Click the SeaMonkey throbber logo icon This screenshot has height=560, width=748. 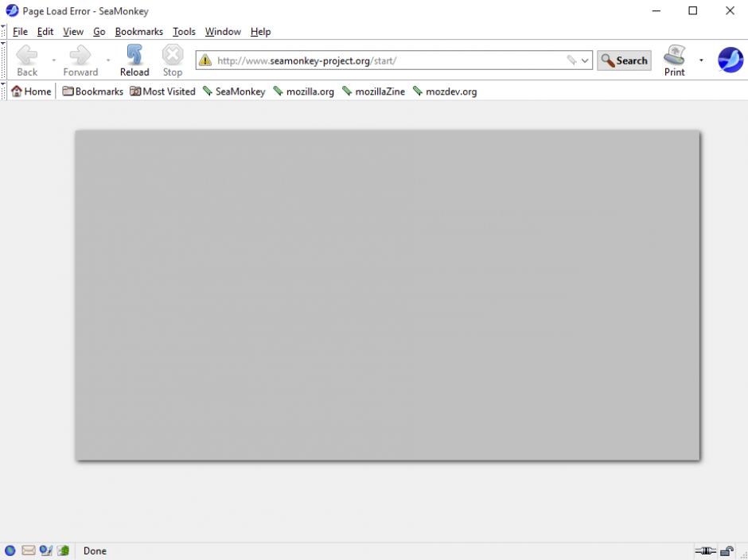(x=730, y=60)
